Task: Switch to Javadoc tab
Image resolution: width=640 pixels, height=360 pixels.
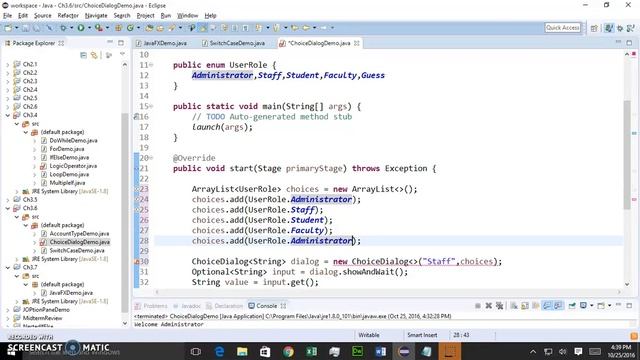Action: [187, 306]
